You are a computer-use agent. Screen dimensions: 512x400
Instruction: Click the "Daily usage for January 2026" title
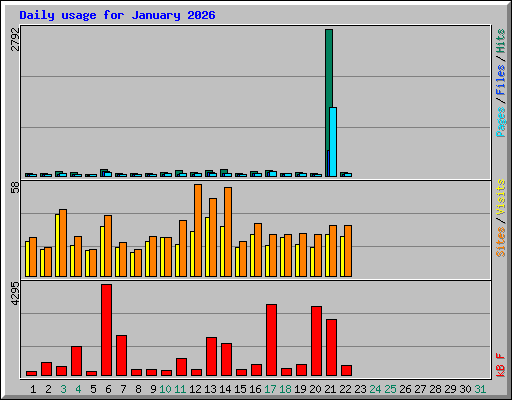pos(117,16)
